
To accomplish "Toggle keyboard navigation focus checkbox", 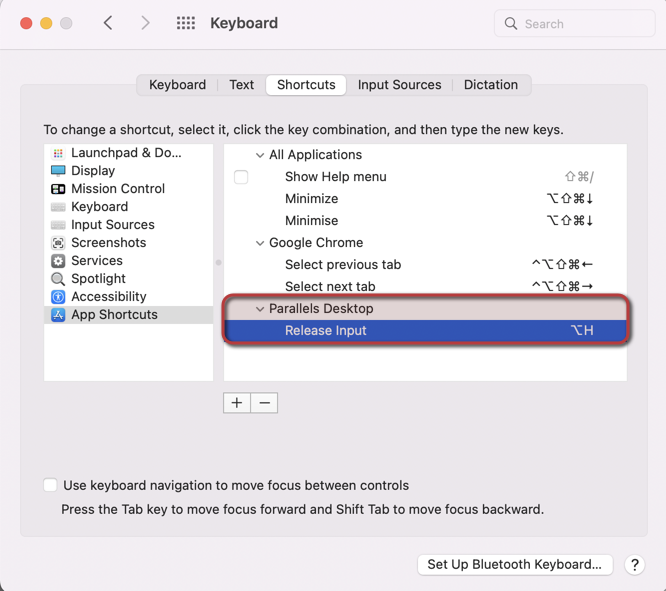I will tap(50, 485).
